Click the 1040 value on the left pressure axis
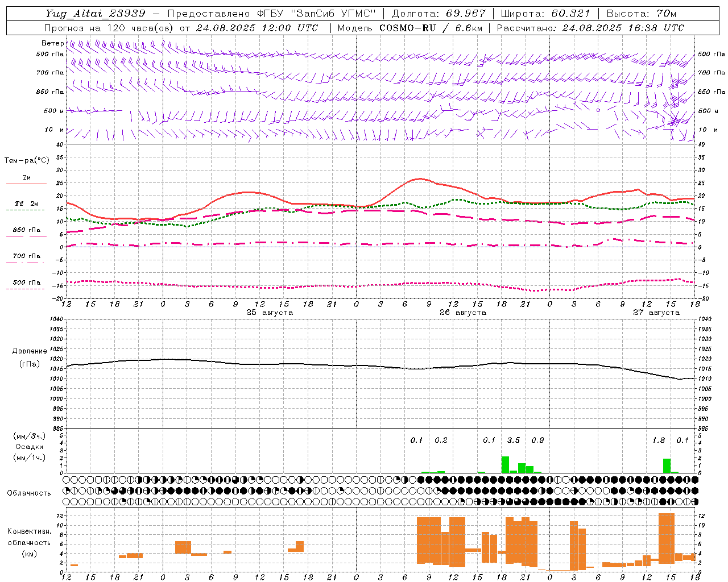The height and width of the screenshot is (582, 728). (x=55, y=319)
